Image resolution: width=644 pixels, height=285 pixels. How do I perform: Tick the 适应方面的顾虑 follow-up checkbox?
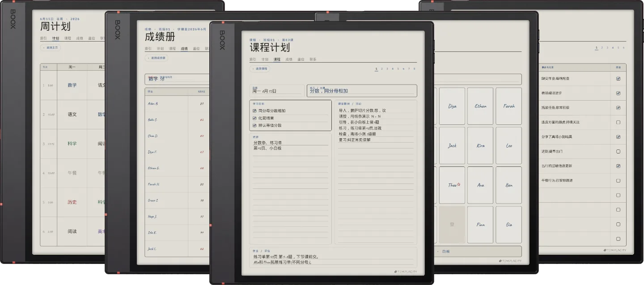[x=618, y=122]
